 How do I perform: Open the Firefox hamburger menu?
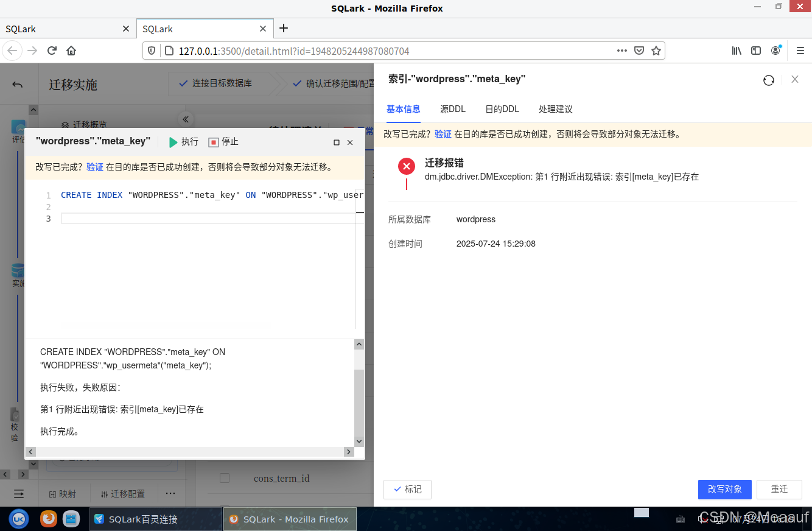[x=800, y=51]
